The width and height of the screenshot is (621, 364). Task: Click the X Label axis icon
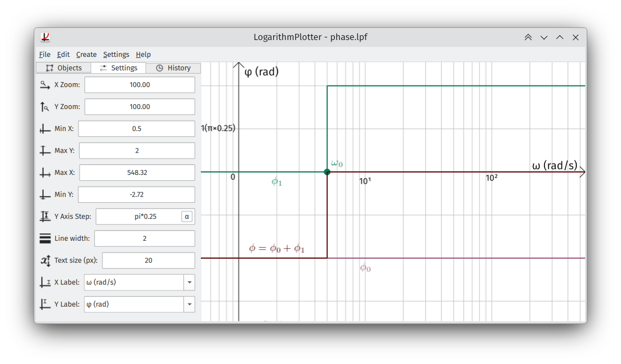(45, 282)
